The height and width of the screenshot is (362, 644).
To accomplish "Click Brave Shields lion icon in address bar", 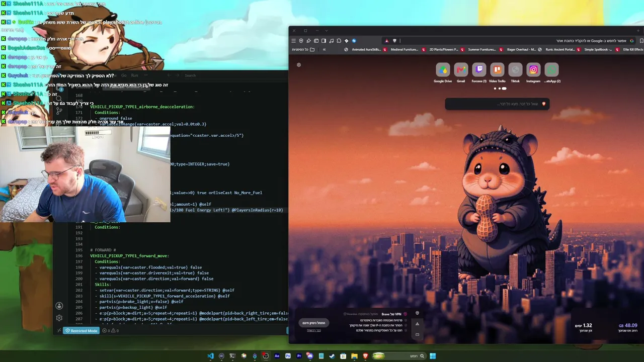I will 394,41.
